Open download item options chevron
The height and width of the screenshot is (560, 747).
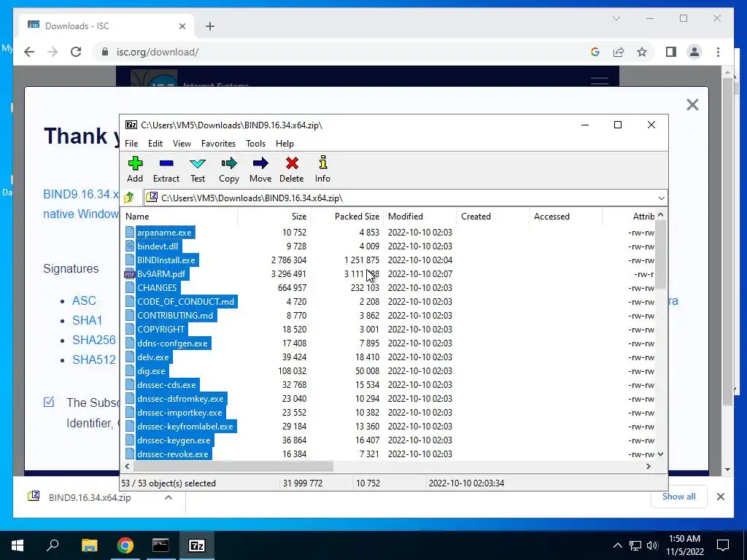[169, 497]
